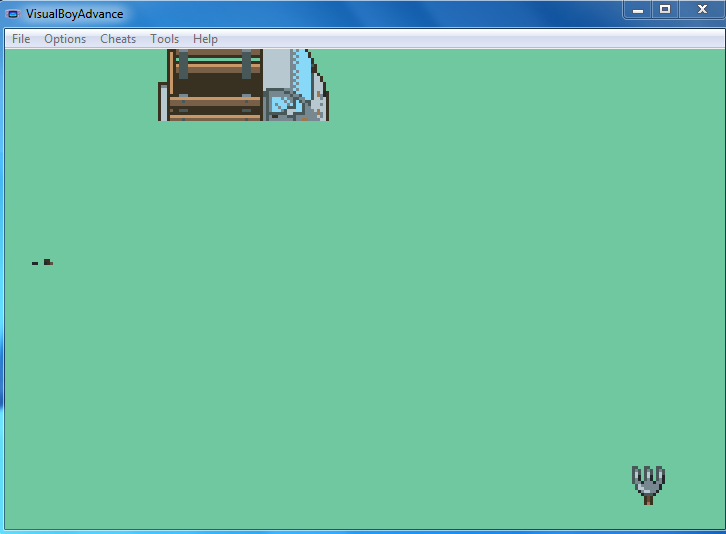726x534 pixels.
Task: Click the light blue crystal block
Action: tap(281, 104)
